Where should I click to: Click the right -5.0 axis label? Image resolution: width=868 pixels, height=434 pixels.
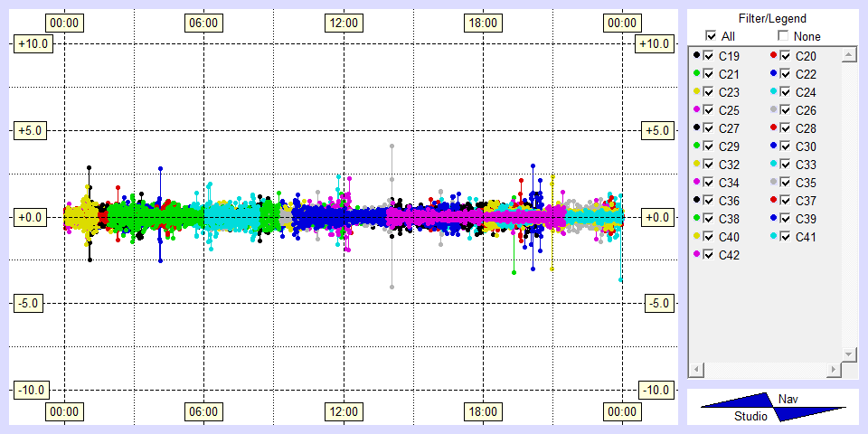654,303
